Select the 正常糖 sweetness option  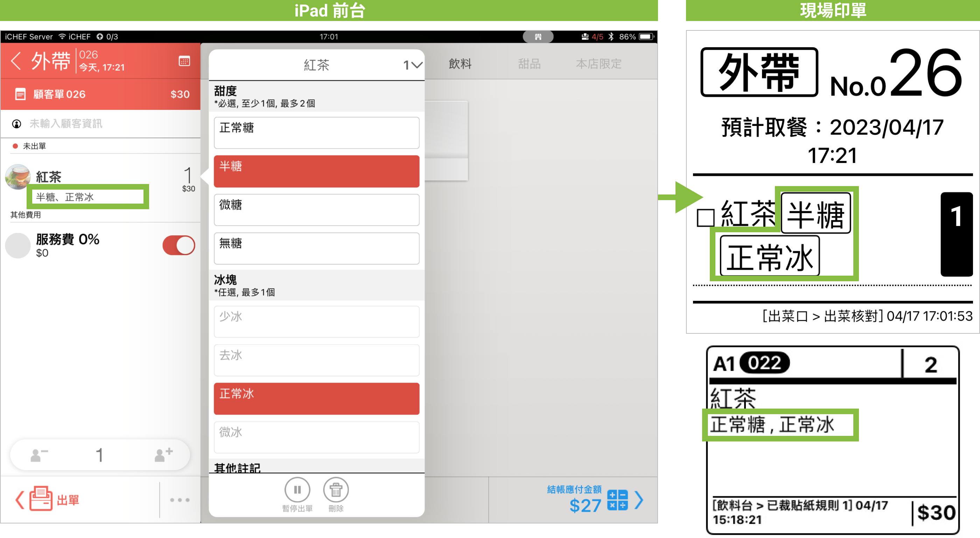coord(316,133)
